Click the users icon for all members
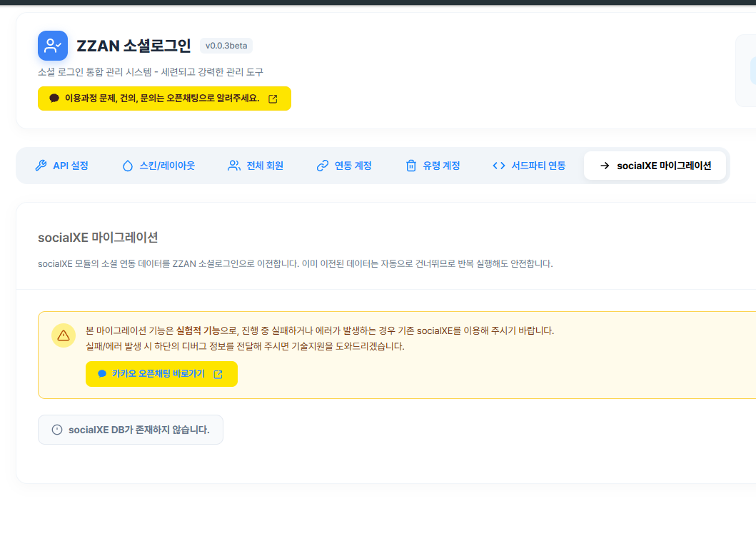The height and width of the screenshot is (536, 756). coord(234,166)
